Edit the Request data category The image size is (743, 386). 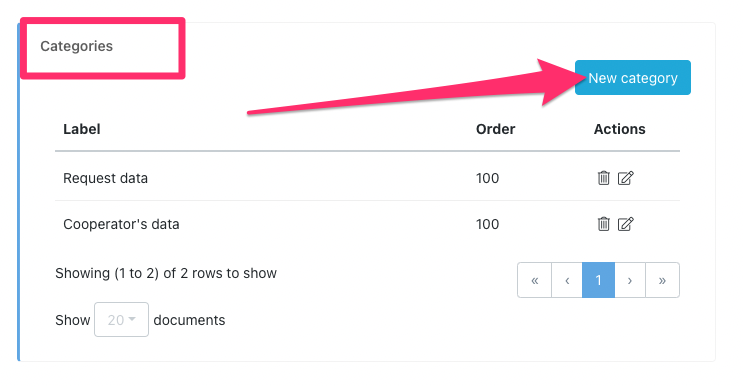coord(625,178)
